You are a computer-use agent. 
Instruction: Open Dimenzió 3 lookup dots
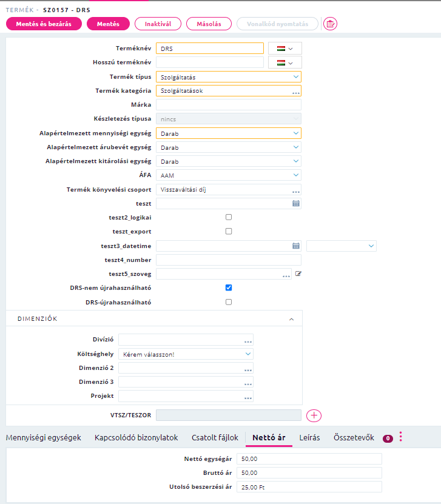click(x=248, y=384)
